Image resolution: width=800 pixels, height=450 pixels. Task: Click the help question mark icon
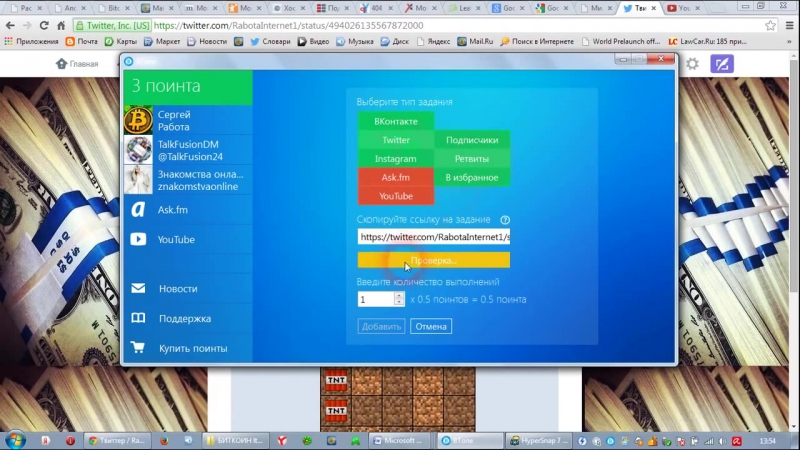tap(505, 220)
